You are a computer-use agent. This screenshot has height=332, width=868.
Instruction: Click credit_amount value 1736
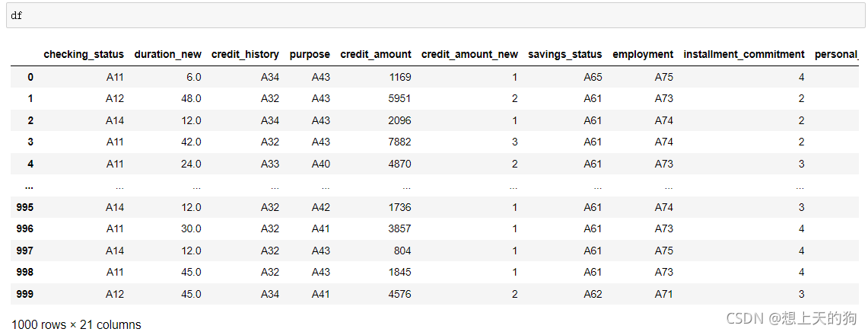tap(399, 207)
